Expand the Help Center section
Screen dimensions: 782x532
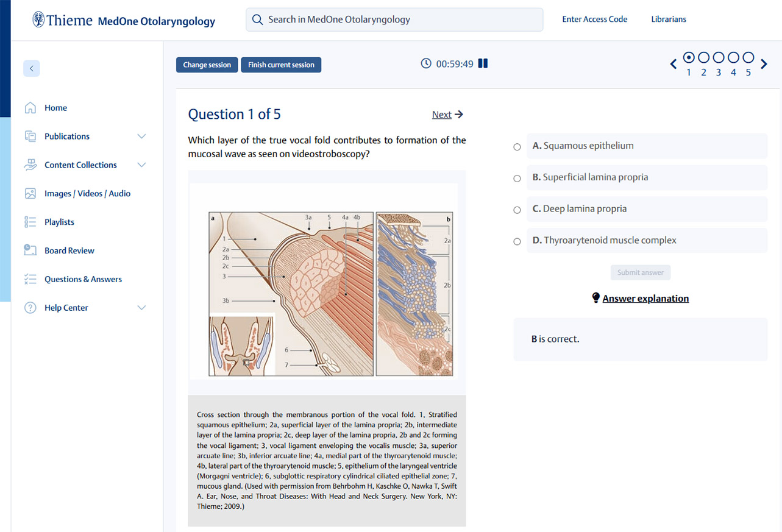(141, 308)
